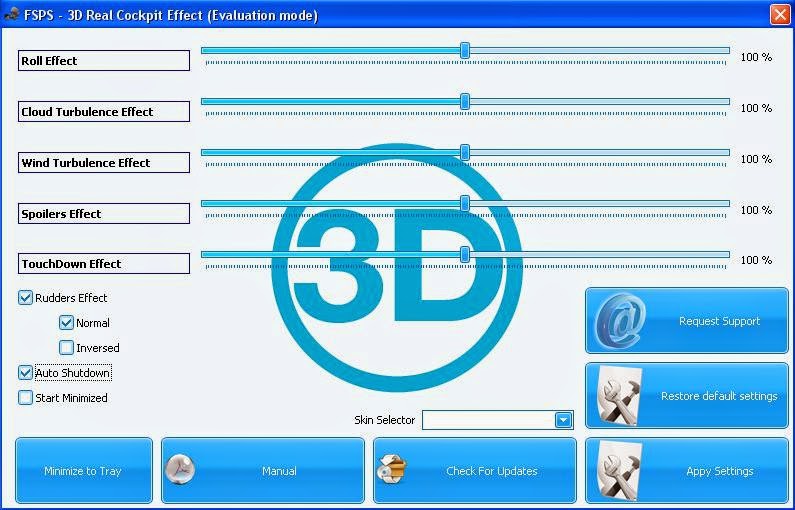Click the Roll Effect slider handle
This screenshot has width=795, height=510.
(x=464, y=50)
